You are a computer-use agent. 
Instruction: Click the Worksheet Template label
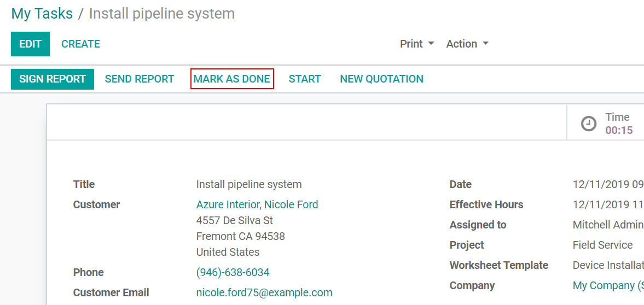499,265
